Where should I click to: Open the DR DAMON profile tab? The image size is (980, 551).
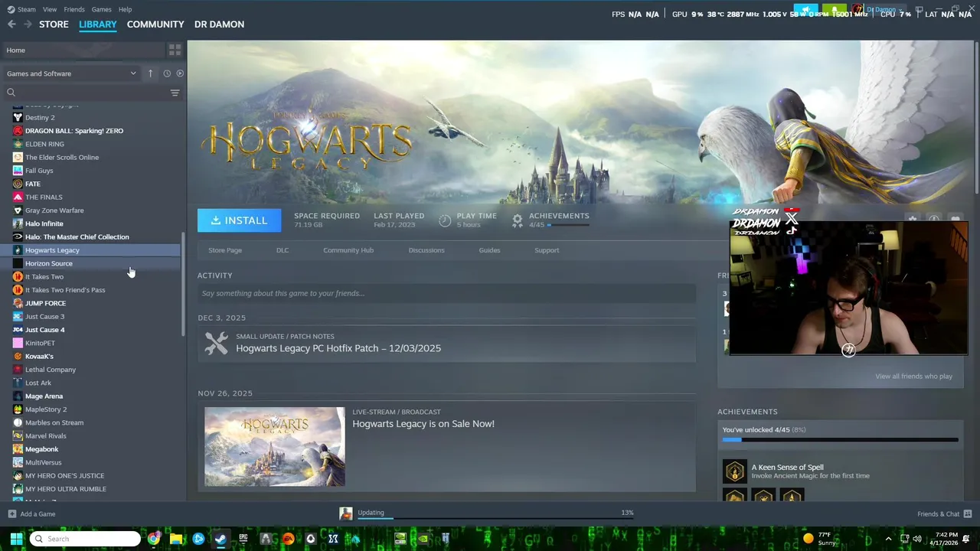219,24
